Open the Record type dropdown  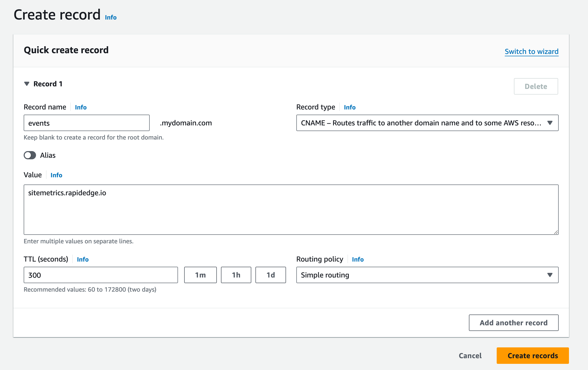point(427,123)
